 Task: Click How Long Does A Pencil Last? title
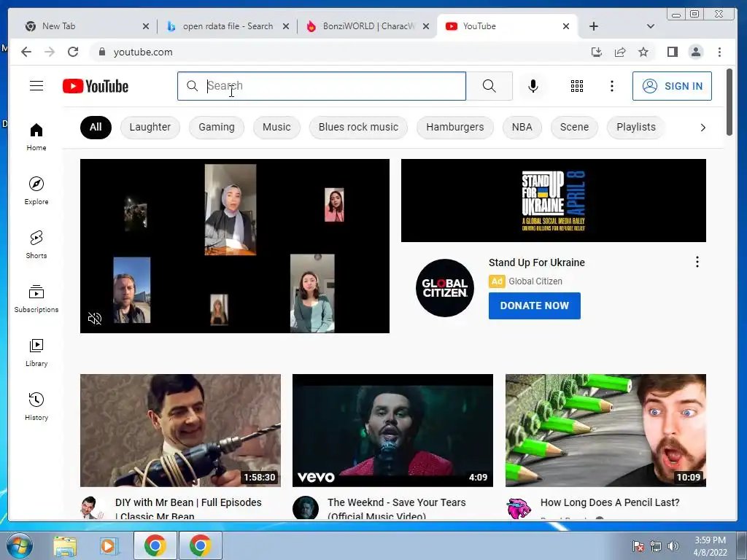tap(610, 502)
